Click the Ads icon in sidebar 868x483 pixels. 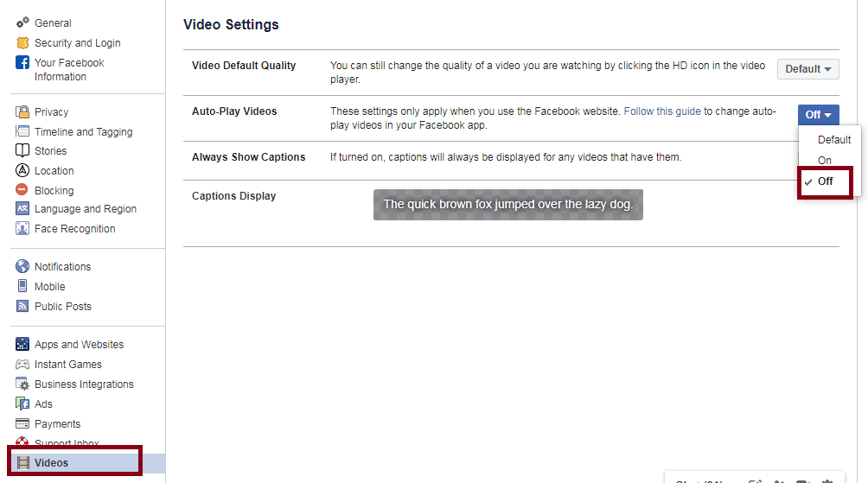tap(22, 404)
